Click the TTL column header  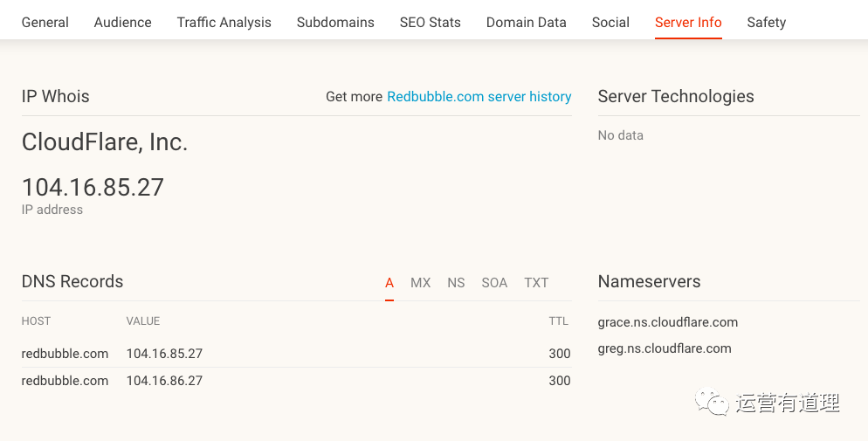[x=559, y=321]
